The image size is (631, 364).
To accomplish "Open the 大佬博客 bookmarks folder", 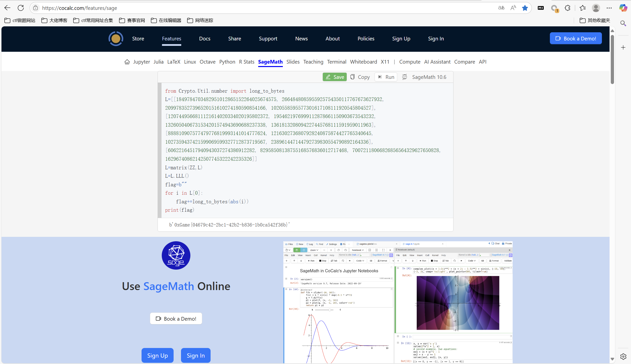I will coord(54,20).
